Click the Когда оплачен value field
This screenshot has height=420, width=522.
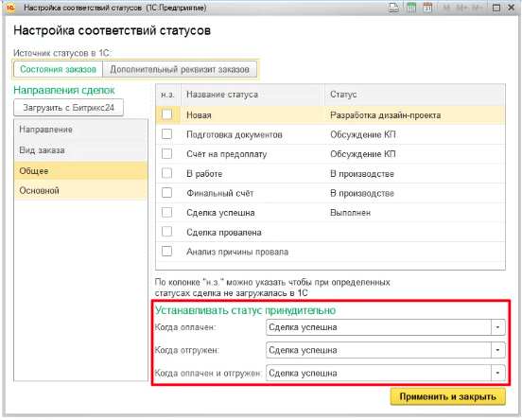coord(379,327)
